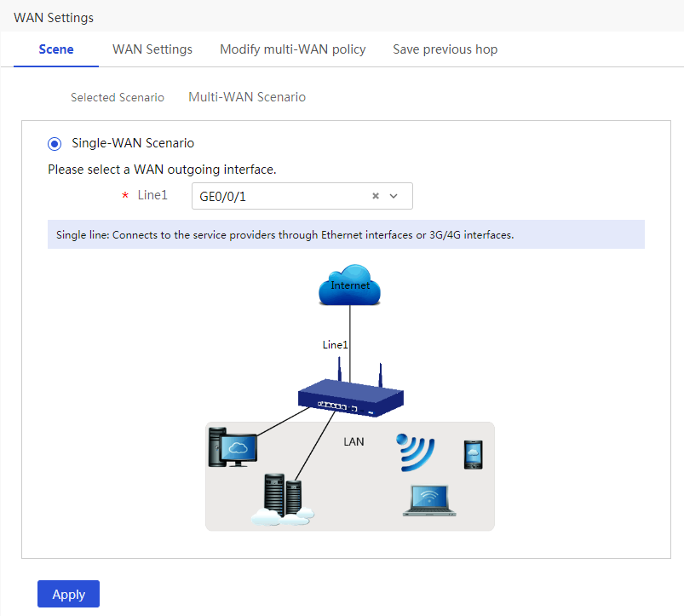The height and width of the screenshot is (616, 684).
Task: Open the Line1 interface dropdown arrow
Action: coord(394,196)
